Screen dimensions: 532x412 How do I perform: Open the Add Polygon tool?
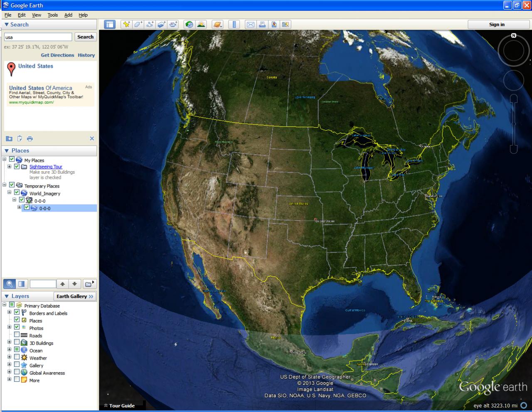point(138,24)
